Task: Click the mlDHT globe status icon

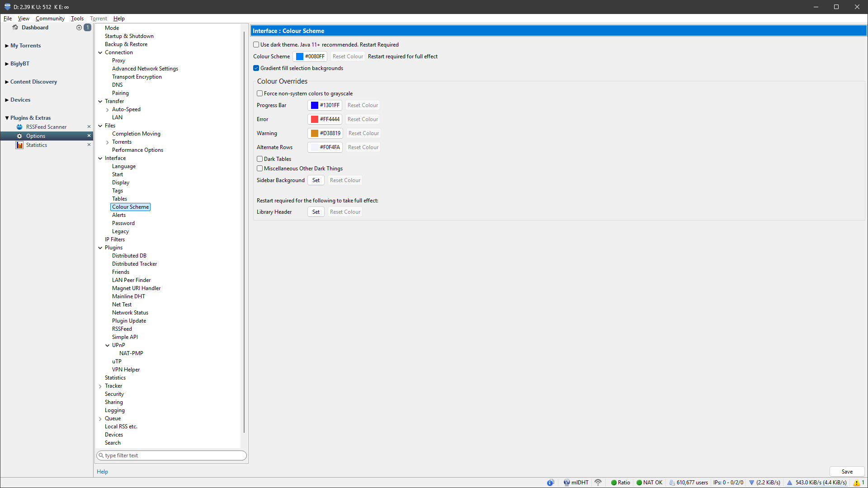Action: pyautogui.click(x=566, y=483)
